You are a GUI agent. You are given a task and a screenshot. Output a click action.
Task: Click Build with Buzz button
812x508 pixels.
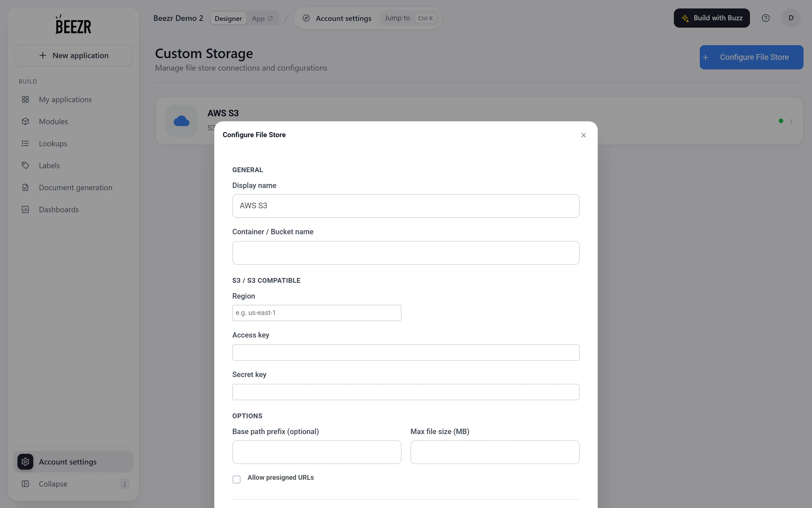[x=712, y=18]
